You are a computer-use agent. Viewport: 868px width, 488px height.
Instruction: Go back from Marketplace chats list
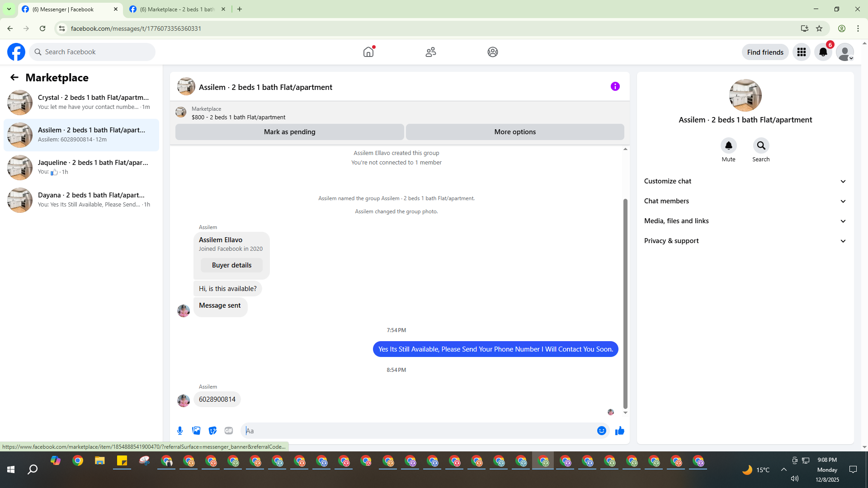click(14, 77)
